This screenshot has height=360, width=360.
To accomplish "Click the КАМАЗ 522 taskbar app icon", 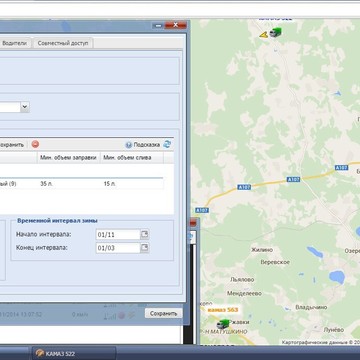I will click(x=40, y=353).
